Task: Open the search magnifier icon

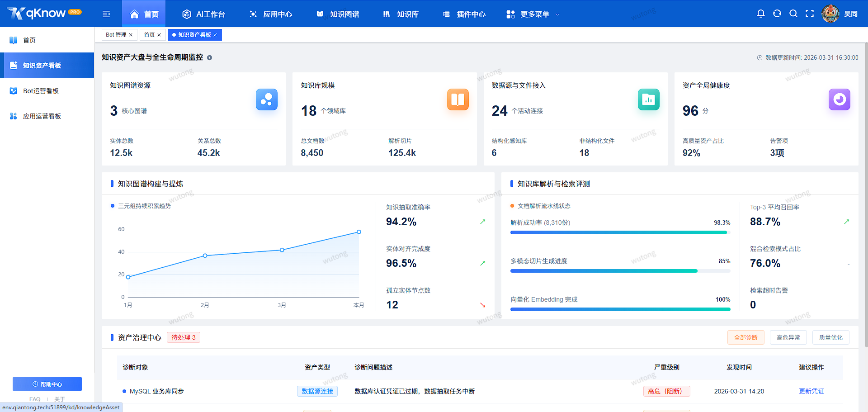Action: click(793, 14)
